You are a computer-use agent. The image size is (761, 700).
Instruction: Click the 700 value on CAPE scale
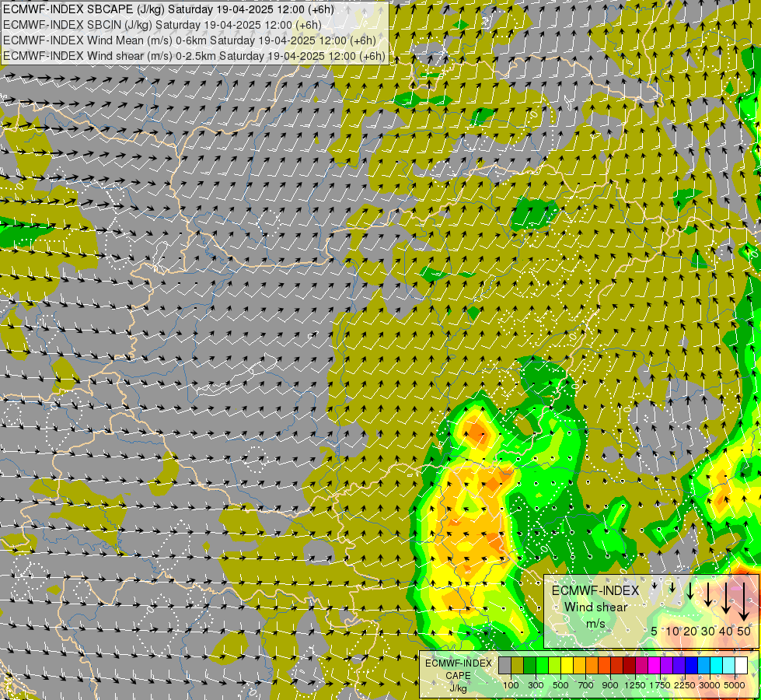point(586,685)
